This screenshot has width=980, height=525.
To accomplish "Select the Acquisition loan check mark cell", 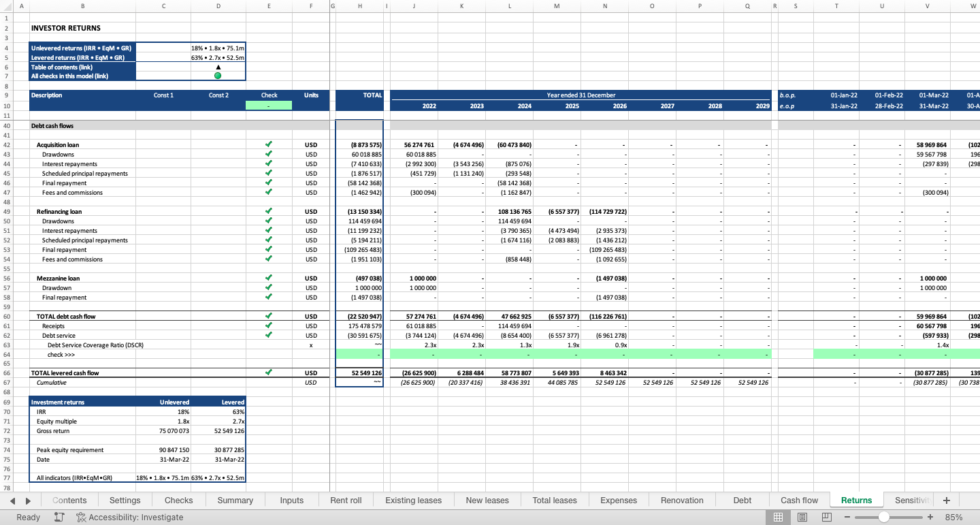I will tap(269, 145).
